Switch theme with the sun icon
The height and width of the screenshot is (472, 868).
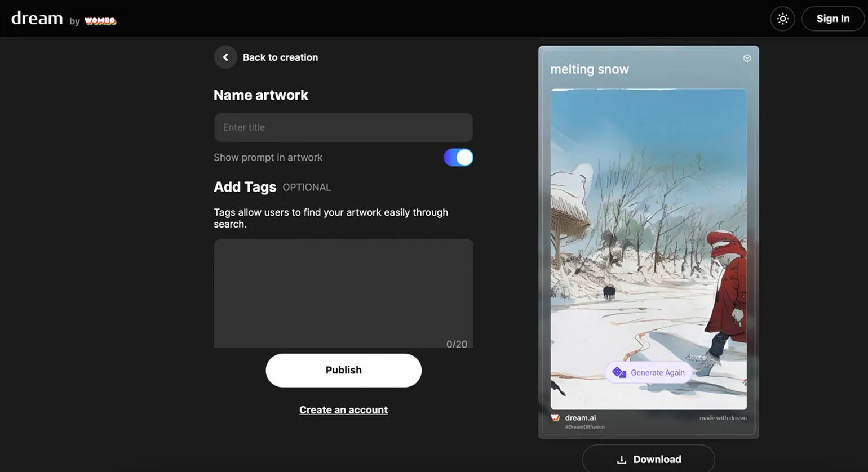tap(782, 19)
